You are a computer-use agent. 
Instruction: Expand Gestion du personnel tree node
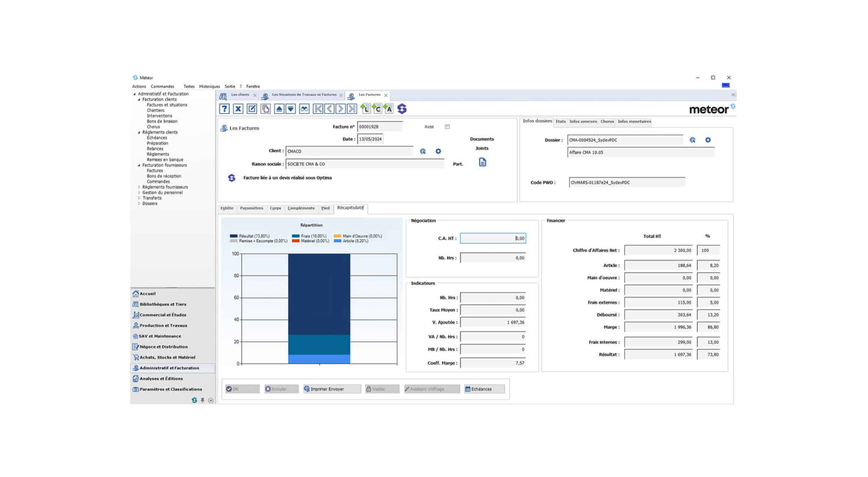[139, 192]
